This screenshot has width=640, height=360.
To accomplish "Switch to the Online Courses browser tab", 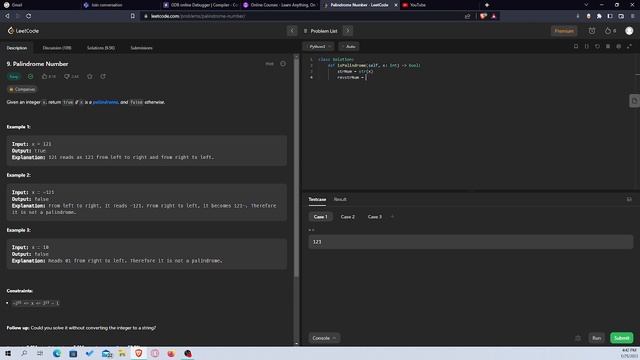I will pos(280,5).
